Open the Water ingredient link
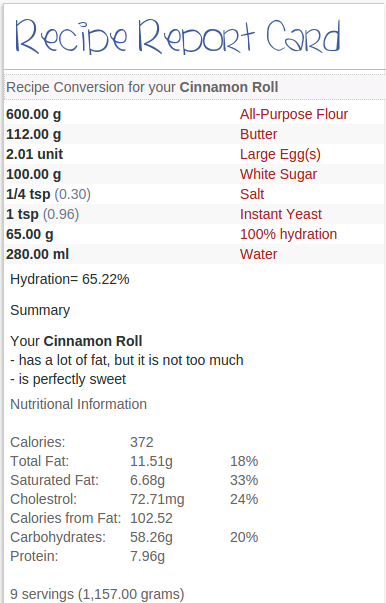Image resolution: width=386 pixels, height=603 pixels. (x=258, y=254)
